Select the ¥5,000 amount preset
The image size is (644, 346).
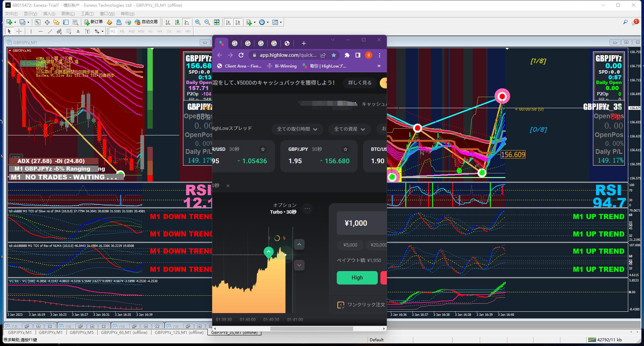(x=350, y=245)
